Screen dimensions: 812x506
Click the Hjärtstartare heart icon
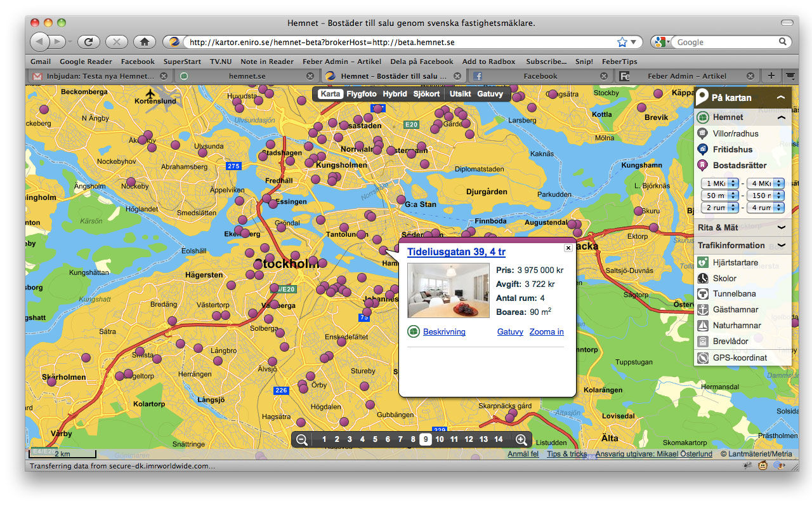[702, 262]
